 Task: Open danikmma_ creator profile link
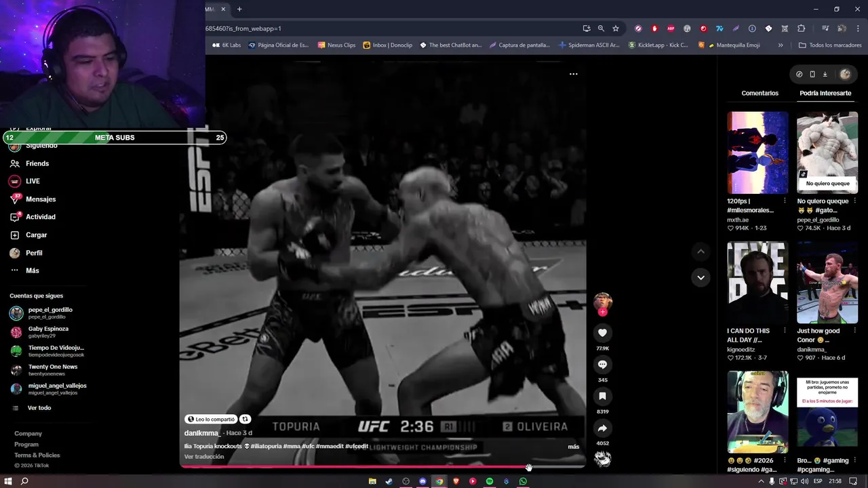pyautogui.click(x=202, y=433)
